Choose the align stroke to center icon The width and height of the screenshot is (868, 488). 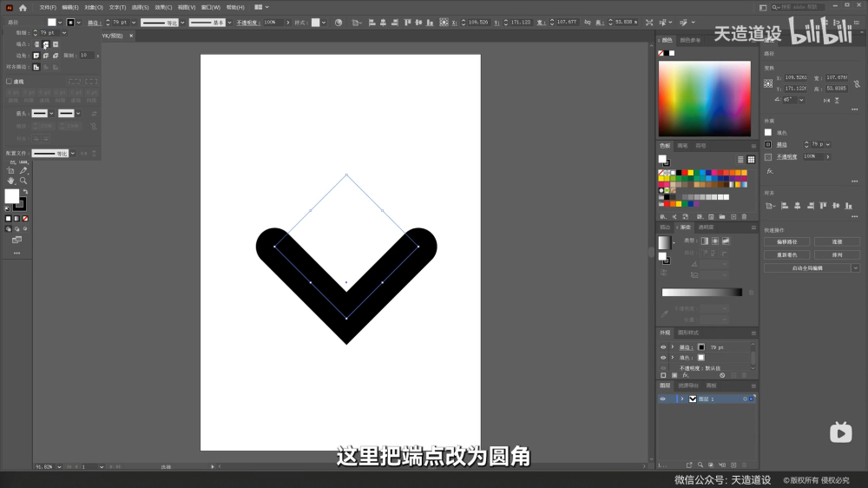(36, 67)
